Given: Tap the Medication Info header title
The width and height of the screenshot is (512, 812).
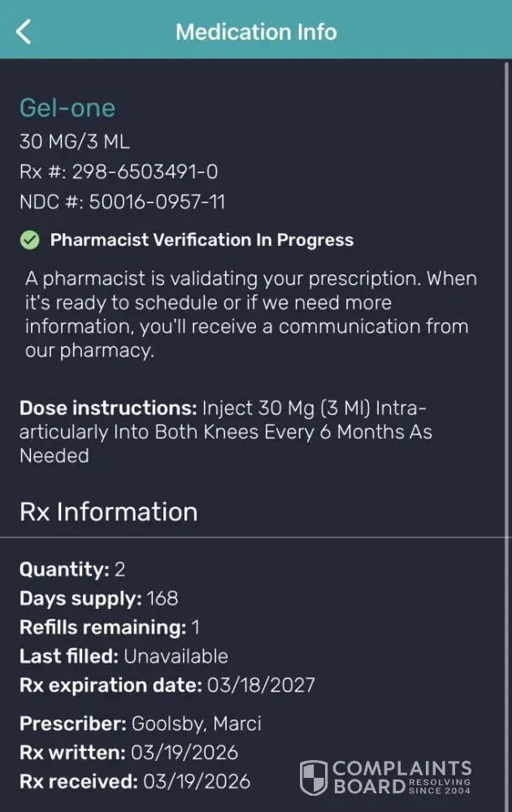Looking at the screenshot, I should (256, 32).
